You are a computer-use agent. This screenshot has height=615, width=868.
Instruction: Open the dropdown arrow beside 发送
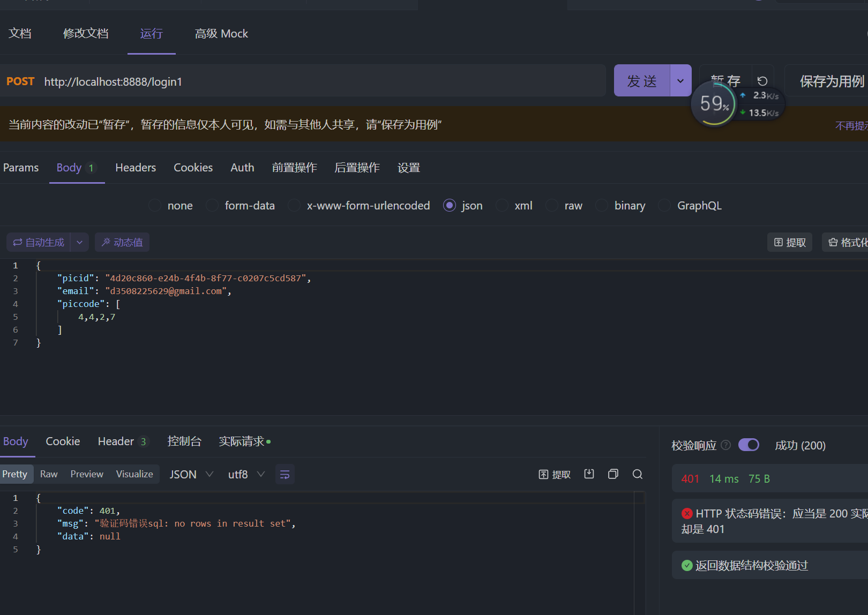680,81
